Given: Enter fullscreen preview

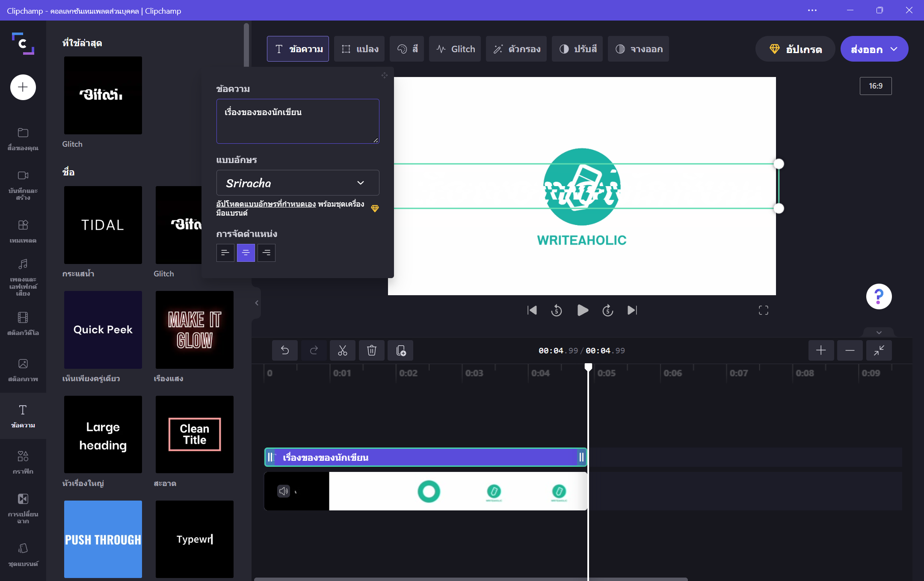Looking at the screenshot, I should point(764,310).
